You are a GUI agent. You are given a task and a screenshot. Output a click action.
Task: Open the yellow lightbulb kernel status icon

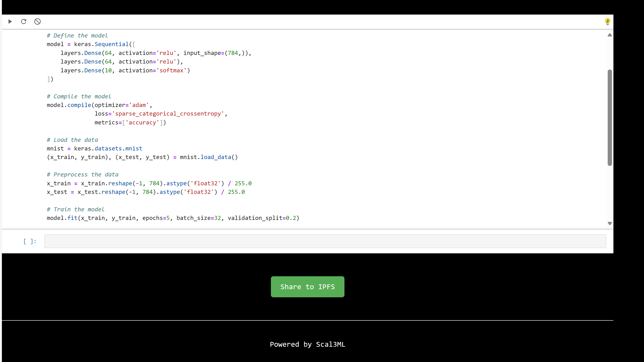pyautogui.click(x=607, y=21)
